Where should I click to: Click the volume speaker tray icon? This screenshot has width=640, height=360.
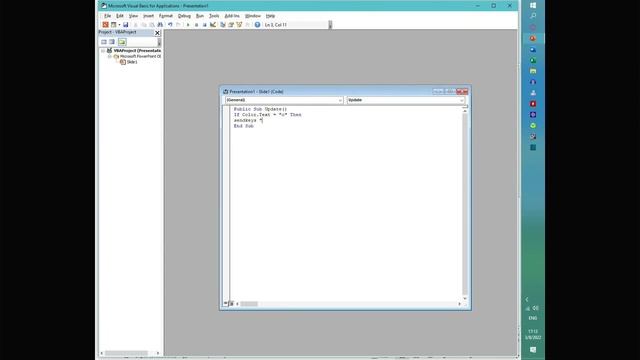click(536, 308)
